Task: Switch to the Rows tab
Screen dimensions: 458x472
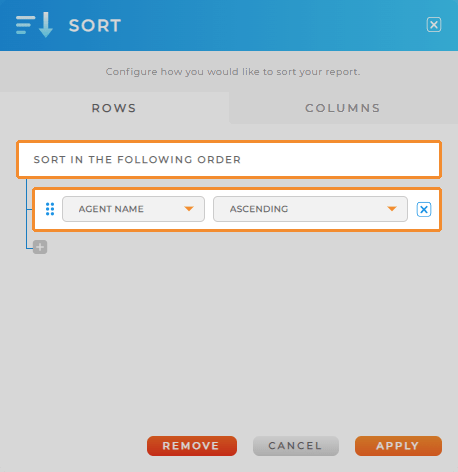Action: coord(114,108)
